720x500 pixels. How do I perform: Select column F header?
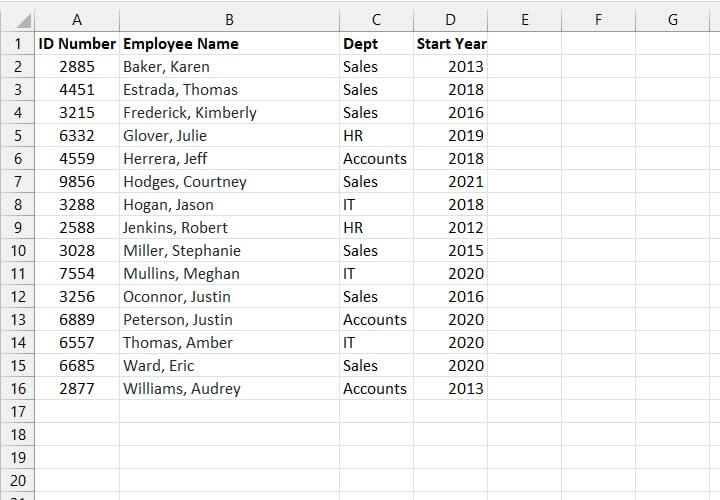pyautogui.click(x=598, y=19)
